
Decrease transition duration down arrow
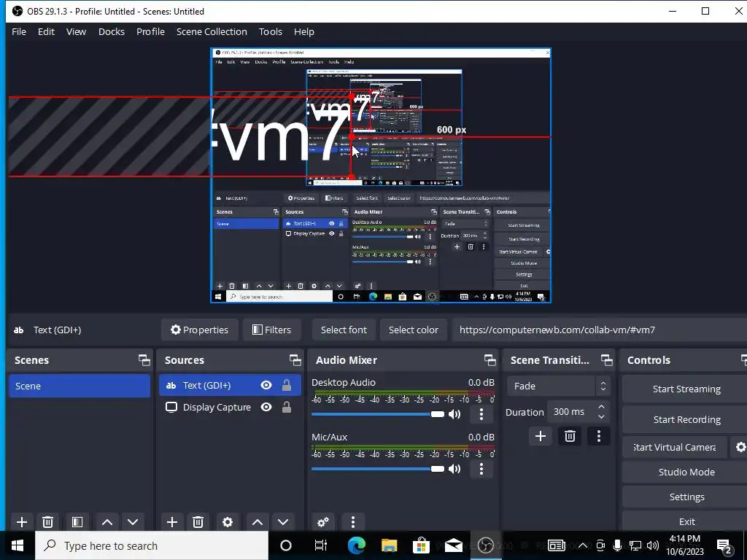pos(601,416)
